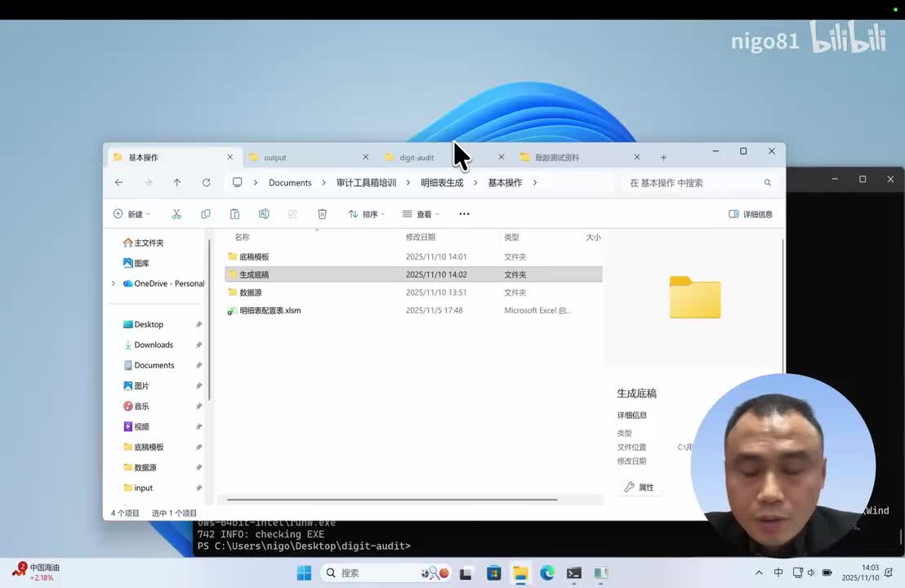
Task: Open 底稿模板 pinned sidebar folder
Action: coord(143,448)
